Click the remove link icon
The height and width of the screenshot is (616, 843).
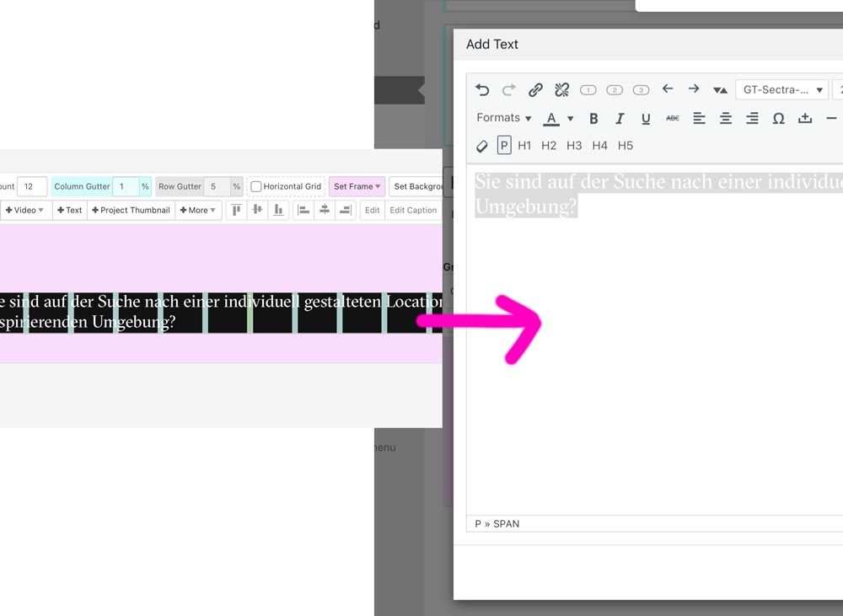[562, 90]
